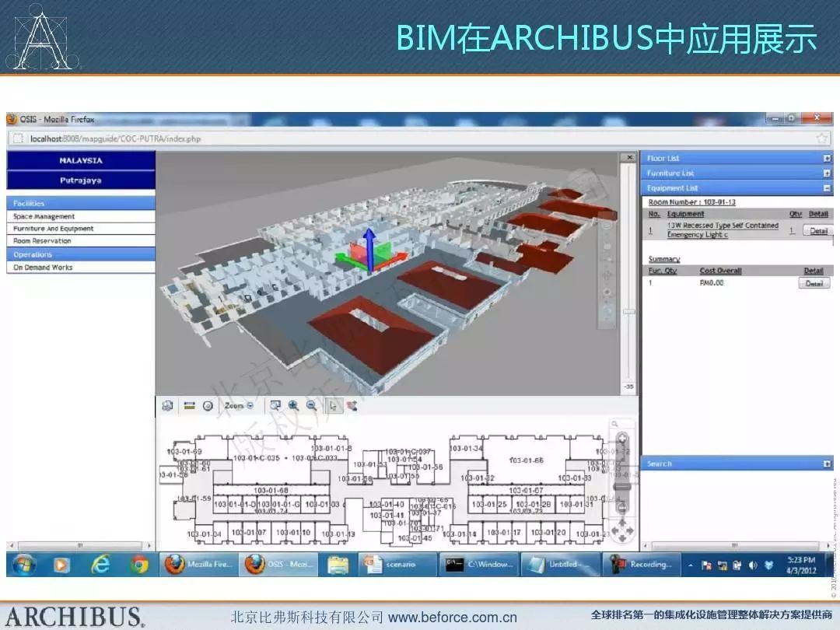
Task: Open Windows Media Player from taskbar
Action: (61, 565)
